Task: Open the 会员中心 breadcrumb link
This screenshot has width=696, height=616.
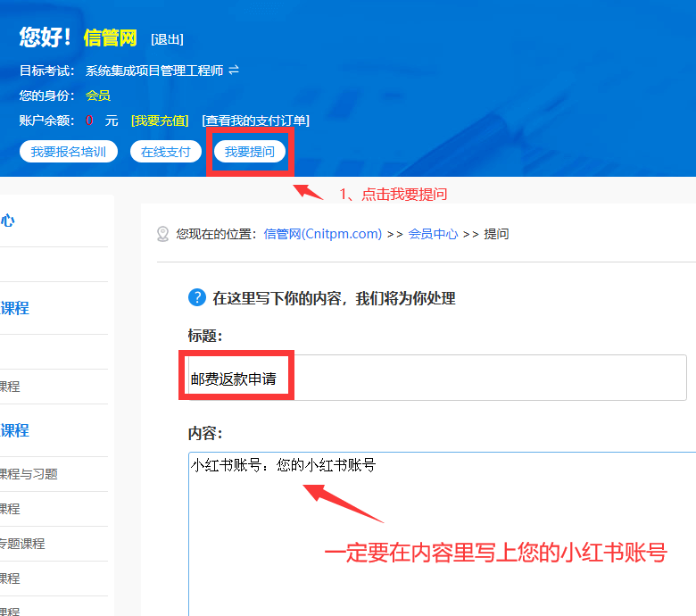Action: 433,234
